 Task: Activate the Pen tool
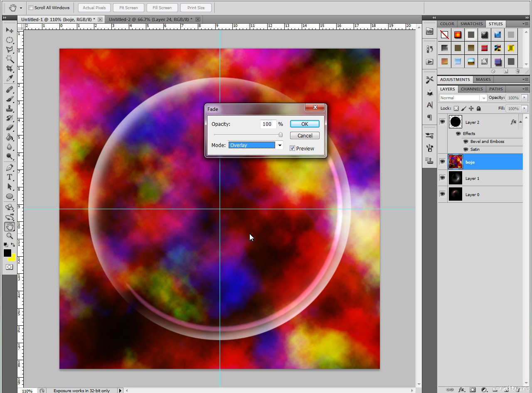(x=10, y=167)
